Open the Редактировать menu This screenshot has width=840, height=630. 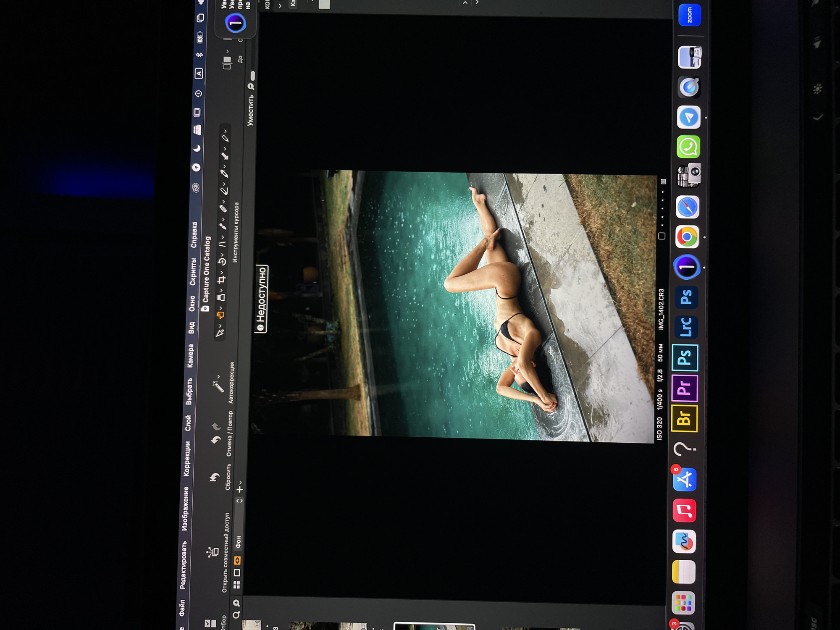pyautogui.click(x=183, y=565)
